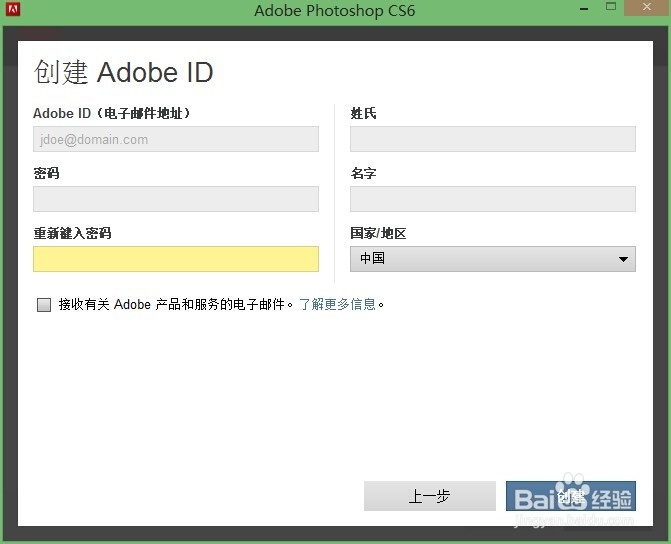The width and height of the screenshot is (671, 544).
Task: Open the 了解更多信息 link
Action: (x=338, y=304)
